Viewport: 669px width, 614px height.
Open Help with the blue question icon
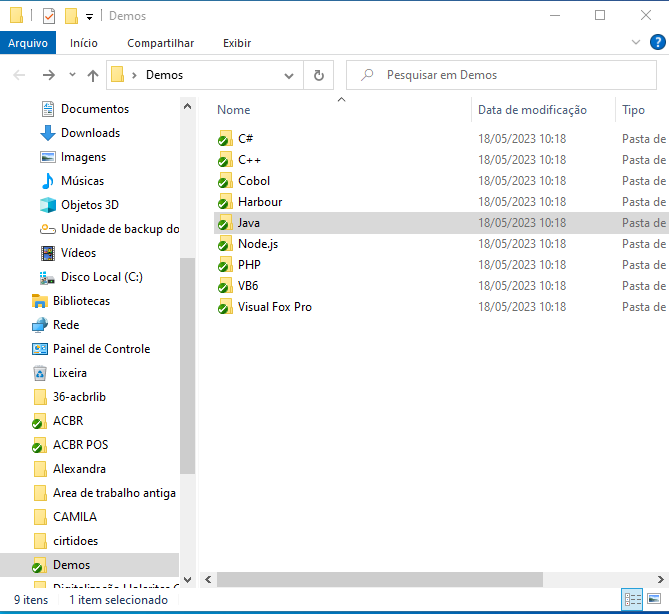pyautogui.click(x=657, y=42)
